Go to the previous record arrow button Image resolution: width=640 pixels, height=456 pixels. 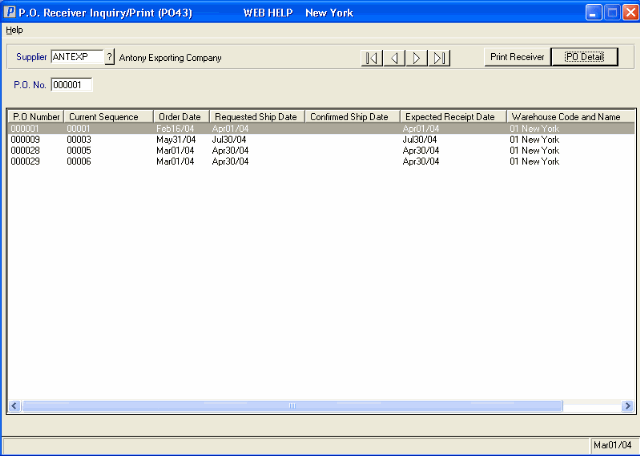coord(394,58)
